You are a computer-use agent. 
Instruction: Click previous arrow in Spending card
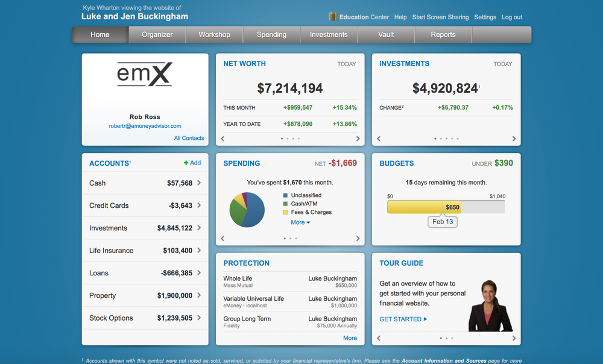click(x=223, y=238)
